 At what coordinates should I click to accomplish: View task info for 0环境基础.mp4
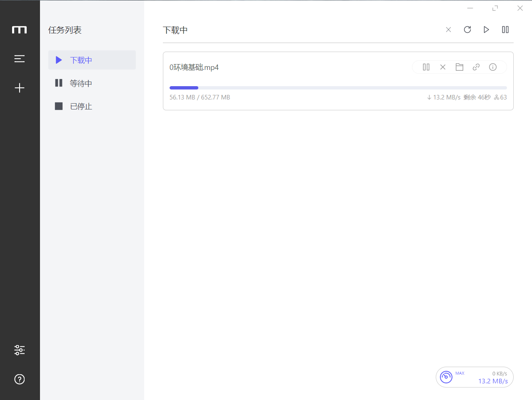pos(493,67)
